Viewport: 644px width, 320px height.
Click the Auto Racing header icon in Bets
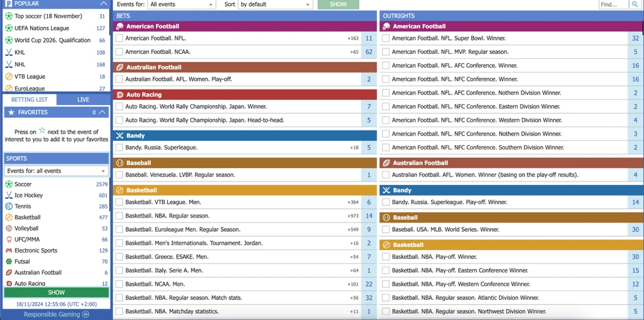coord(120,94)
